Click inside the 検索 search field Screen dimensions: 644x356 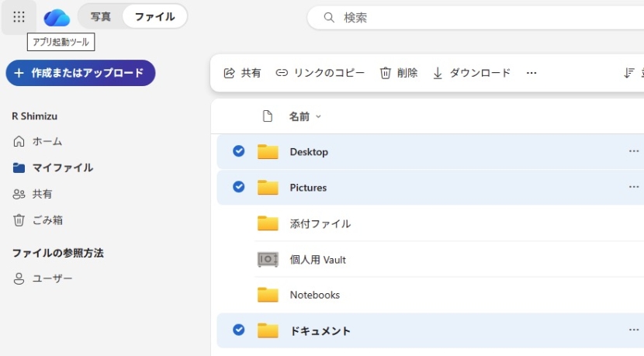coord(476,18)
